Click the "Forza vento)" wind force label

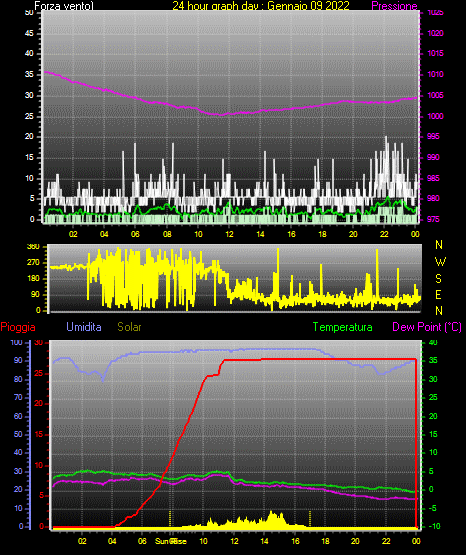64,6
